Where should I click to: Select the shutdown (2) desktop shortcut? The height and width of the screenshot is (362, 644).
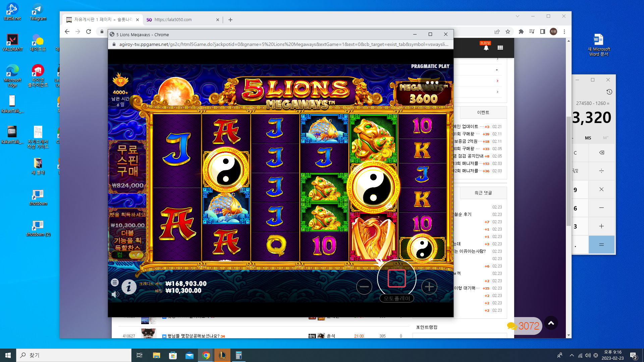[x=38, y=228]
